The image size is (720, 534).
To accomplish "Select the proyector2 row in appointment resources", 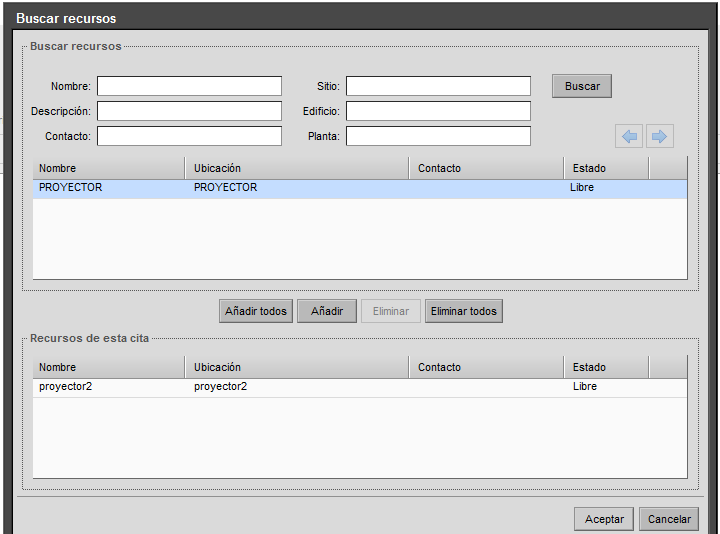I will coord(360,388).
